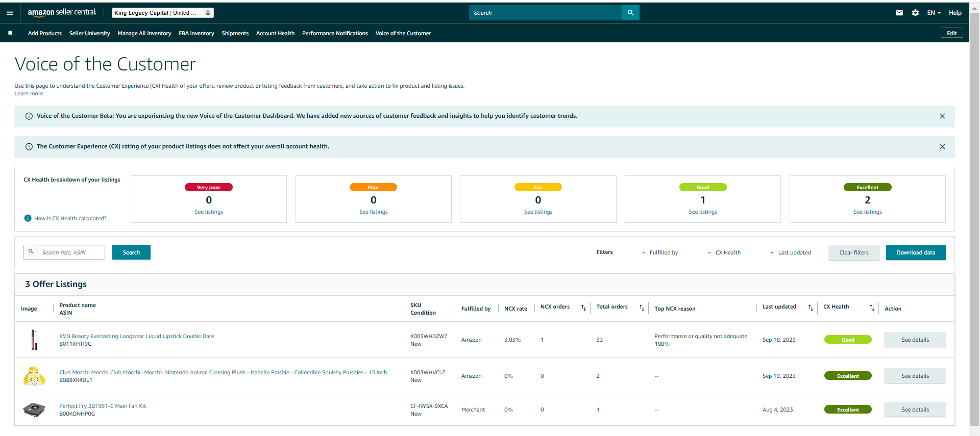Follow the Learn more link

pyautogui.click(x=29, y=94)
